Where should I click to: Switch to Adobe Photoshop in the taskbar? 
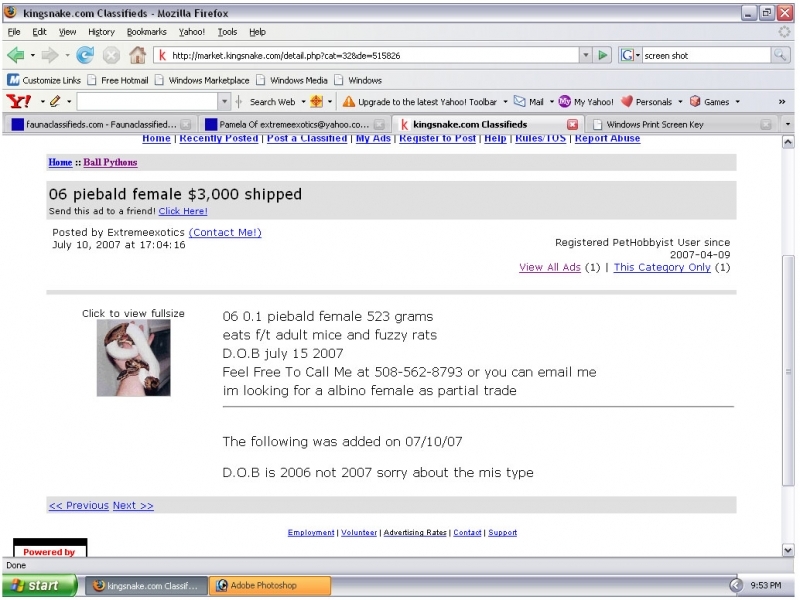270,585
